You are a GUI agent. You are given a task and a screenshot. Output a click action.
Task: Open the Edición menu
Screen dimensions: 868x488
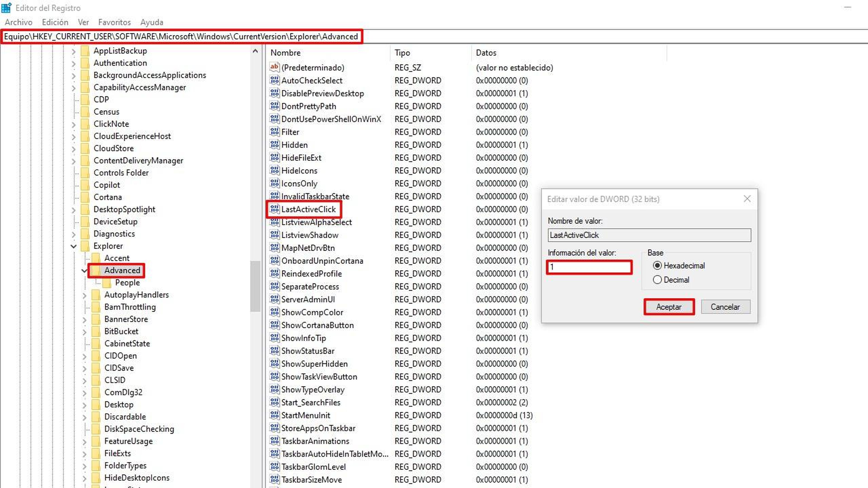click(55, 22)
